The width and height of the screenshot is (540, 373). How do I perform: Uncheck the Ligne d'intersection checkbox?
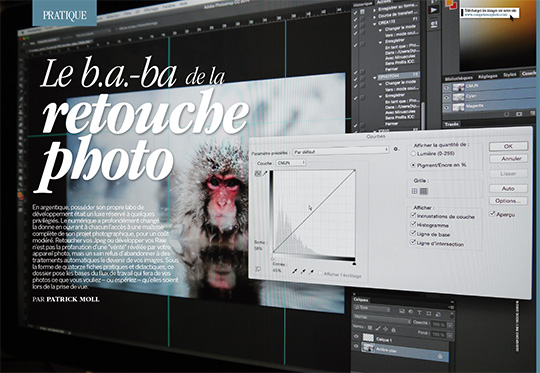click(x=413, y=242)
